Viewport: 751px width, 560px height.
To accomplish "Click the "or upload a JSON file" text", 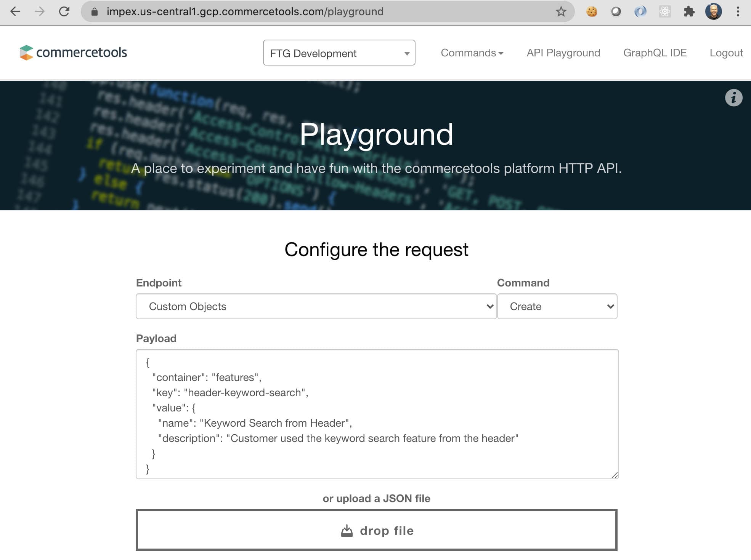I will coord(376,498).
